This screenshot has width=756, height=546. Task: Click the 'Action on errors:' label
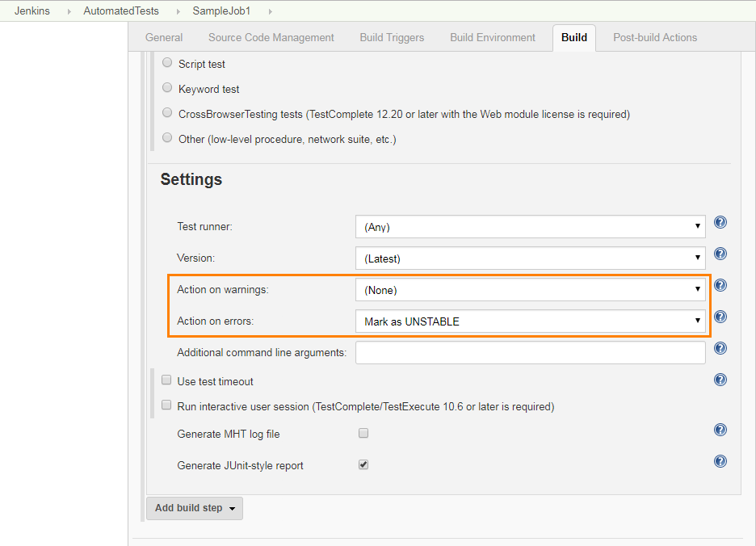tap(216, 321)
